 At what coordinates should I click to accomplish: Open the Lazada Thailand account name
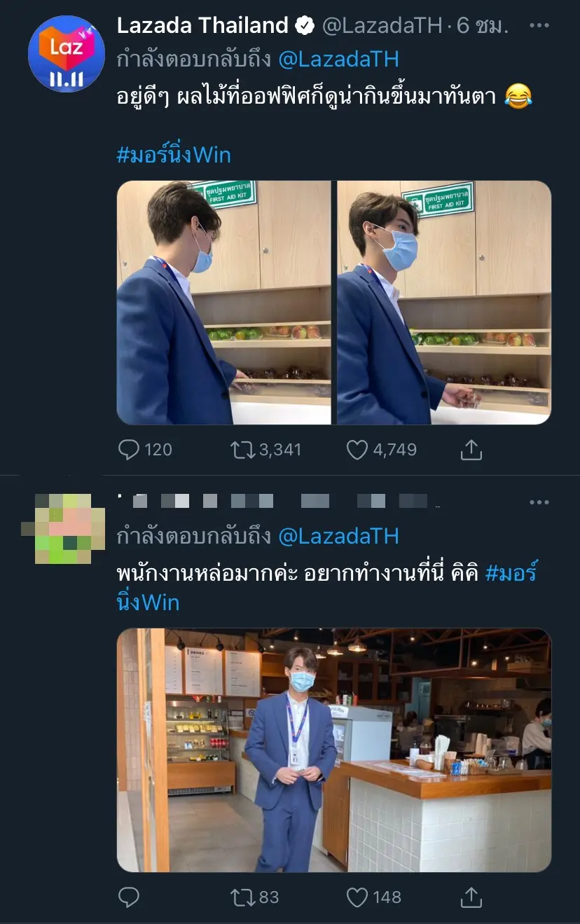click(x=202, y=26)
